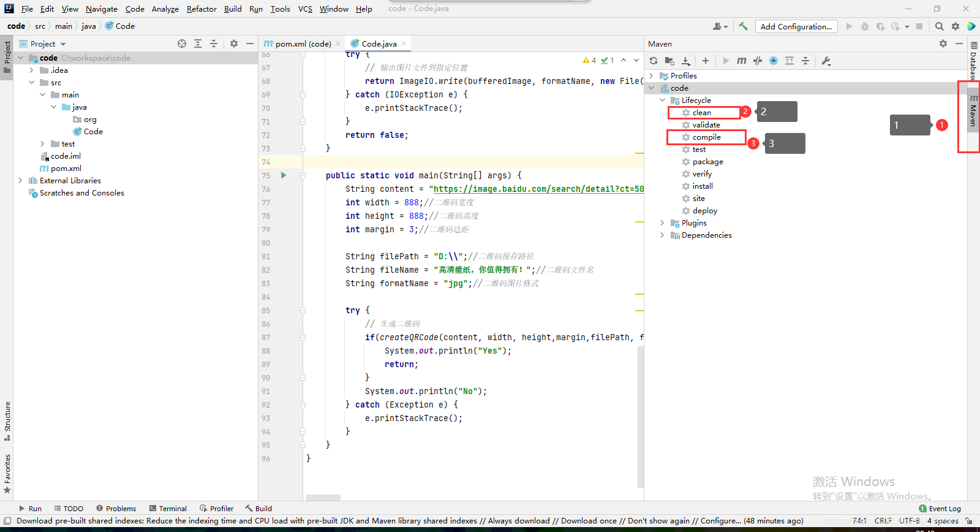The height and width of the screenshot is (532, 980).
Task: Click the UTF-8 encoding status widget
Action: pos(910,520)
